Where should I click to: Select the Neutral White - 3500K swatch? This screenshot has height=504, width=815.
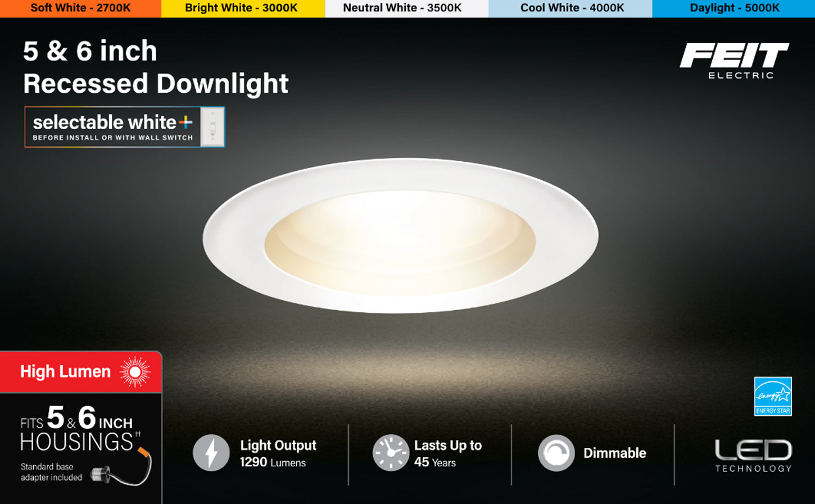tap(406, 8)
